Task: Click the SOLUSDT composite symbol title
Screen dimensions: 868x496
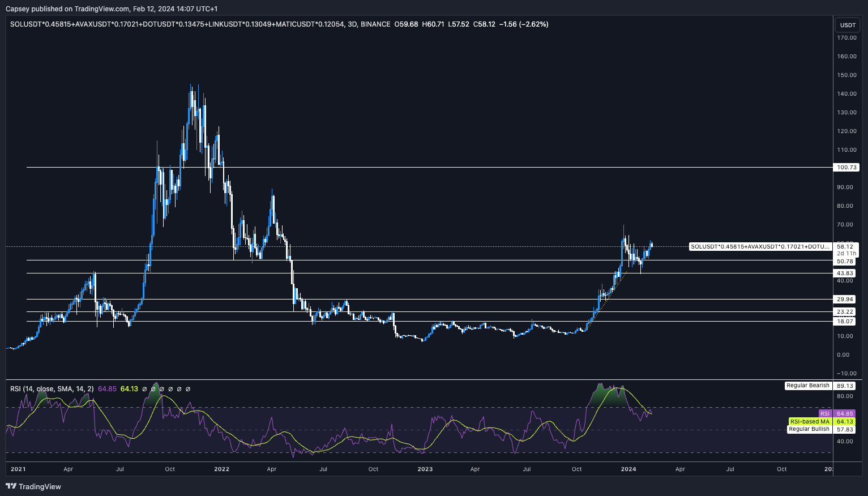Action: coord(177,24)
